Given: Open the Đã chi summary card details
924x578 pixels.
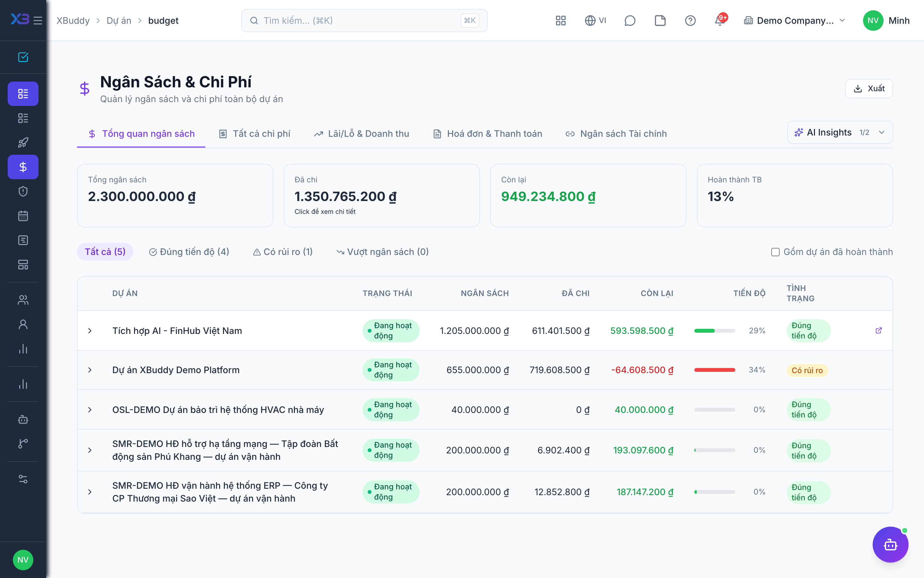Looking at the screenshot, I should [381, 195].
